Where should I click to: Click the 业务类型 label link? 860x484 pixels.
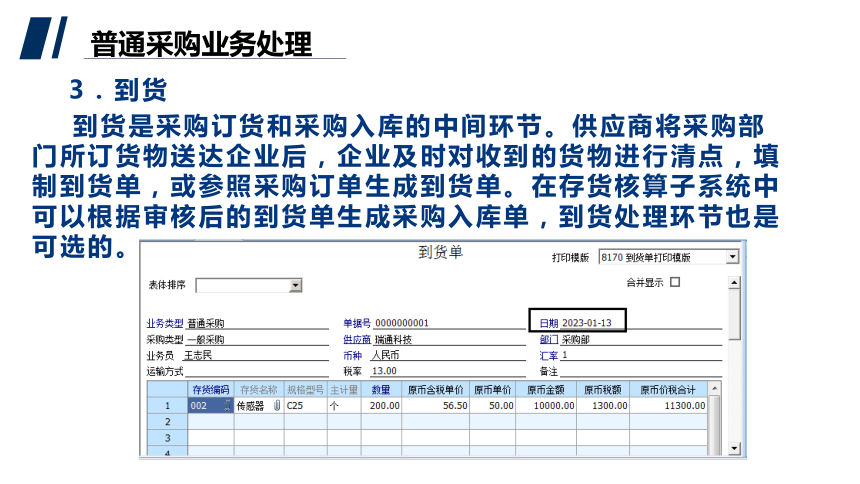pyautogui.click(x=165, y=323)
